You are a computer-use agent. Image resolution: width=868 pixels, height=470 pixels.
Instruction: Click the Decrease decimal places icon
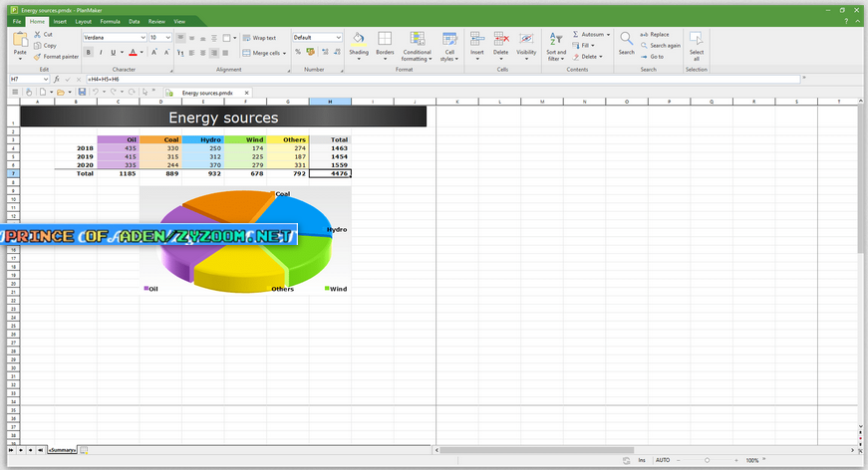(x=337, y=52)
